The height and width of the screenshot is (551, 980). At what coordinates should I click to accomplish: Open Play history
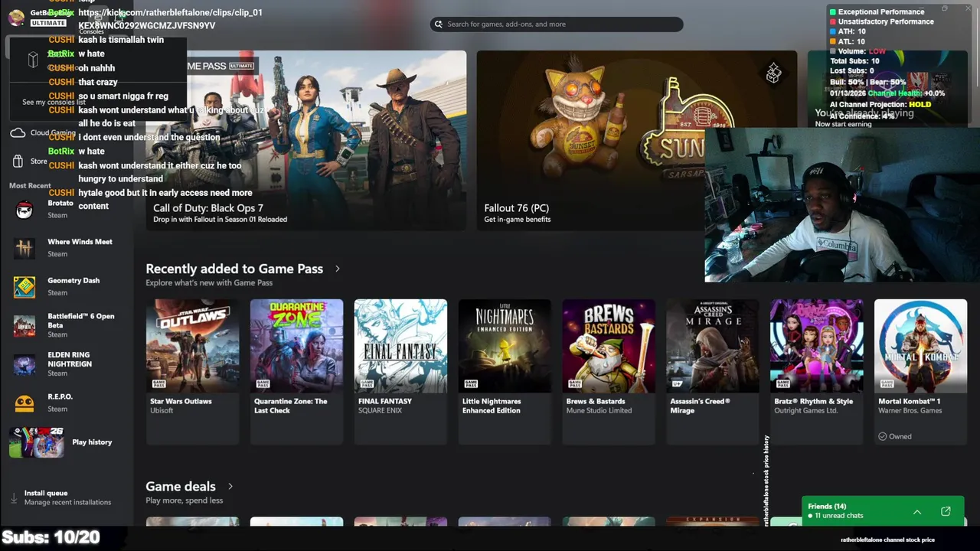67,442
